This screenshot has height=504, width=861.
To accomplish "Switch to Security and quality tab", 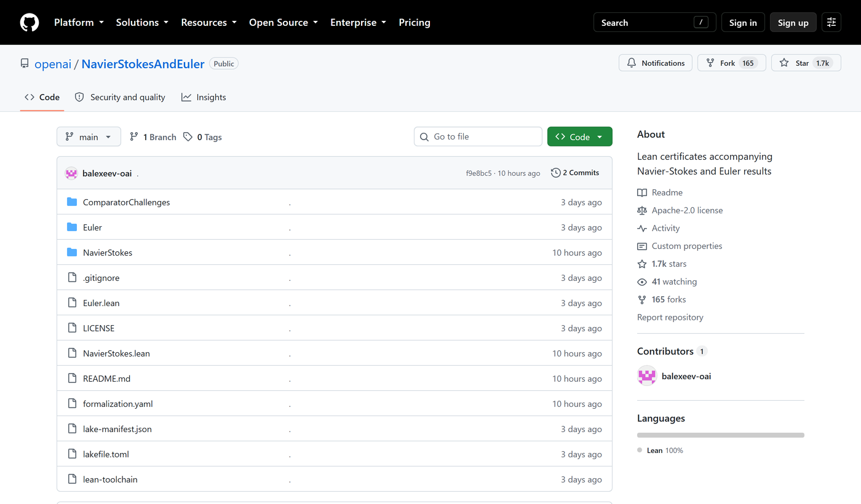I will coord(120,97).
